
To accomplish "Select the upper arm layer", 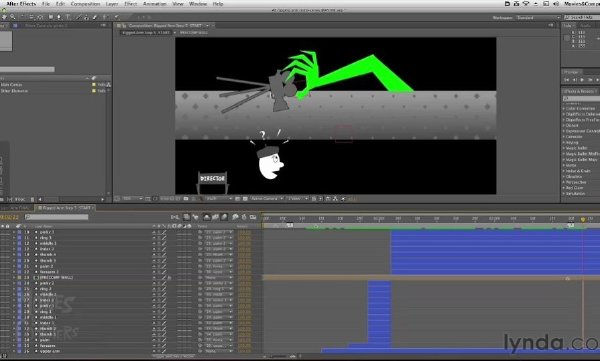I will [50, 351].
